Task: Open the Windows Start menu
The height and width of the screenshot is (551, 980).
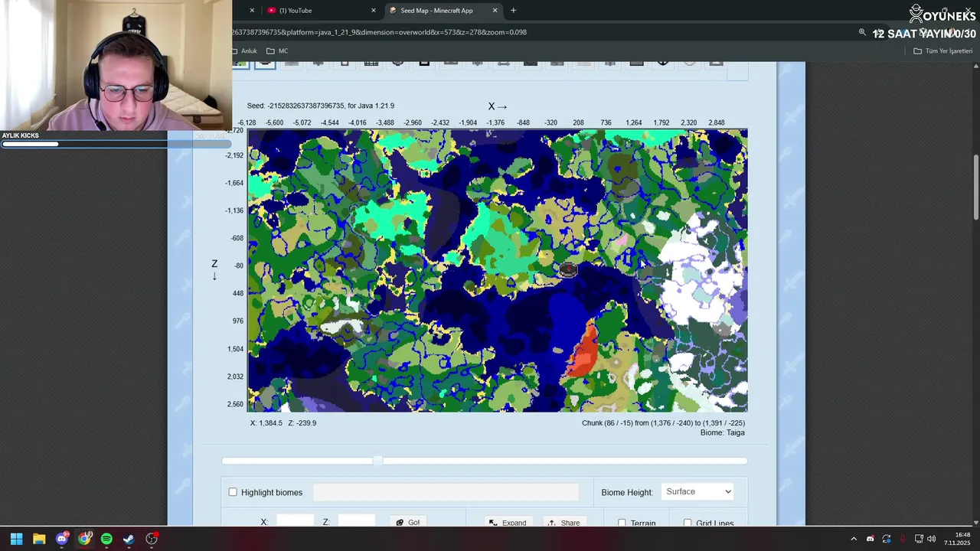Action: tap(16, 539)
